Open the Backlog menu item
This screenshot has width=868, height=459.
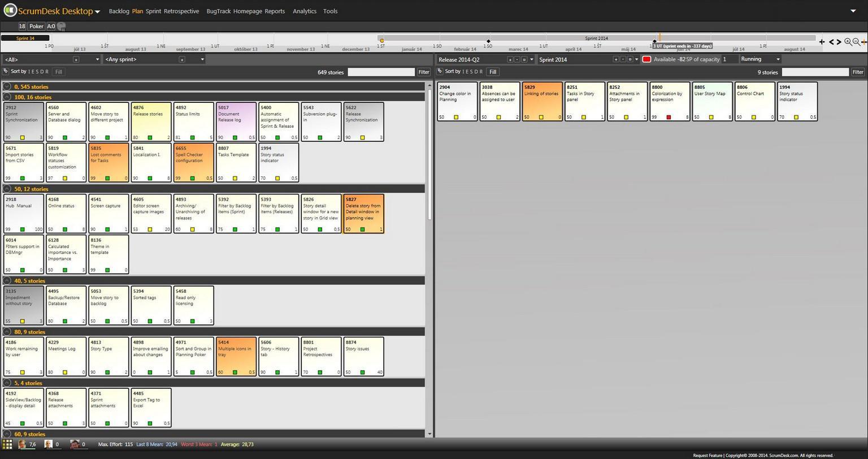tap(119, 11)
